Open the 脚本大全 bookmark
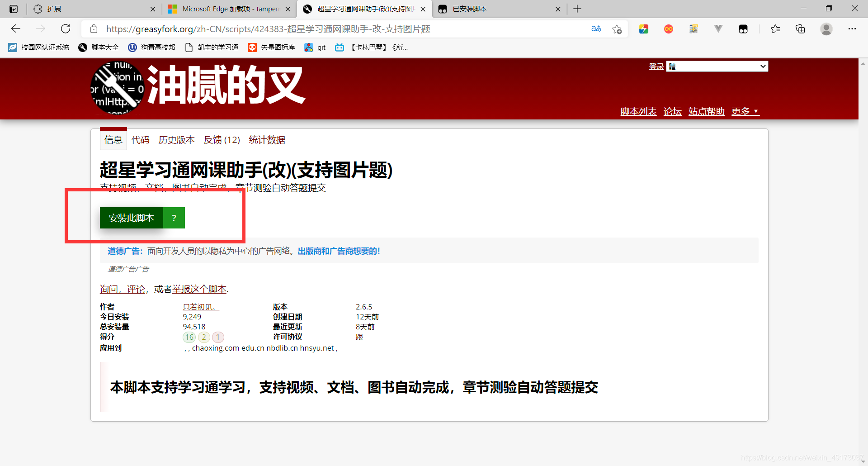Screen dimensions: 868x466 (x=98, y=48)
